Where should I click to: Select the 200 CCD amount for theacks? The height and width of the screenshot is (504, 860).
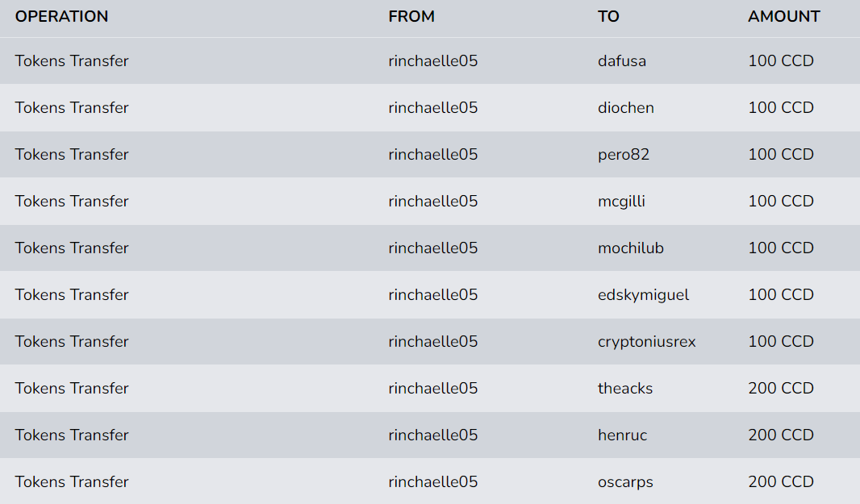point(781,389)
